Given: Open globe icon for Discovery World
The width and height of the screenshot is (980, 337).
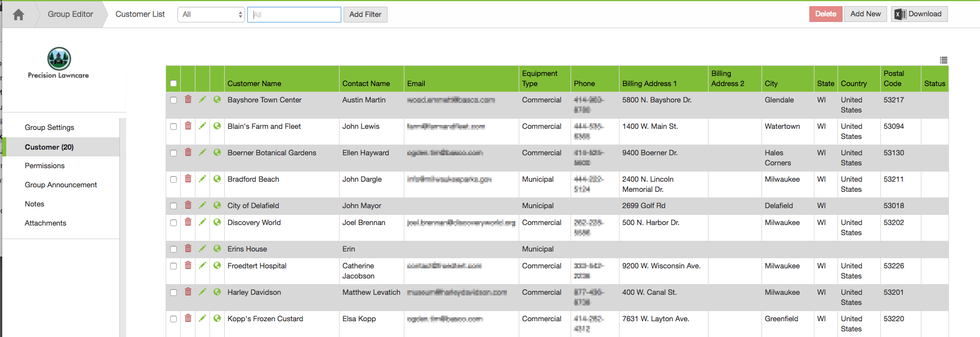Looking at the screenshot, I should pyautogui.click(x=217, y=222).
